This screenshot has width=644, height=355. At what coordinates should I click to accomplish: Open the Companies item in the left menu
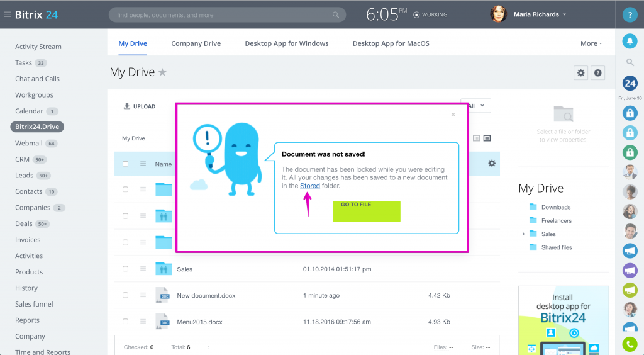33,208
